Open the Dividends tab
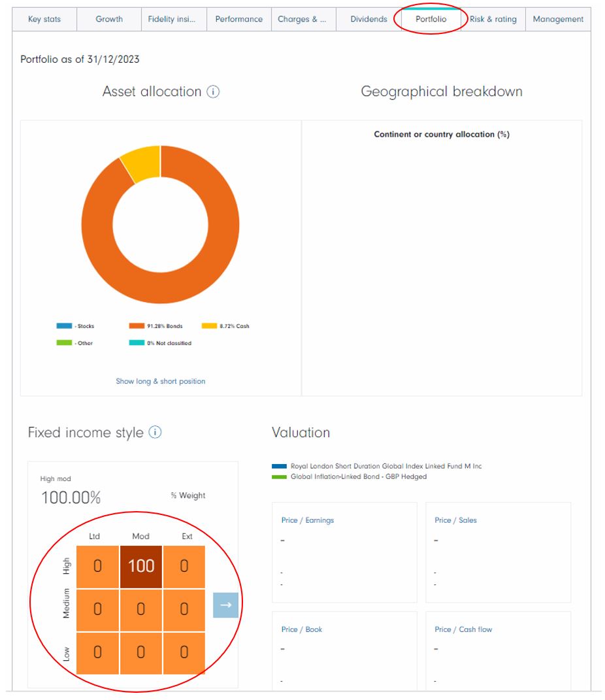 pos(368,19)
